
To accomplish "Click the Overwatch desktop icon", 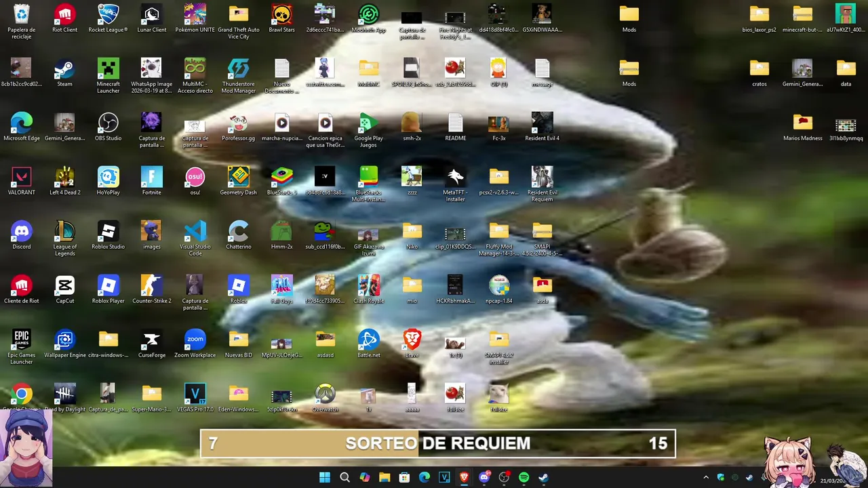I will 325,398.
